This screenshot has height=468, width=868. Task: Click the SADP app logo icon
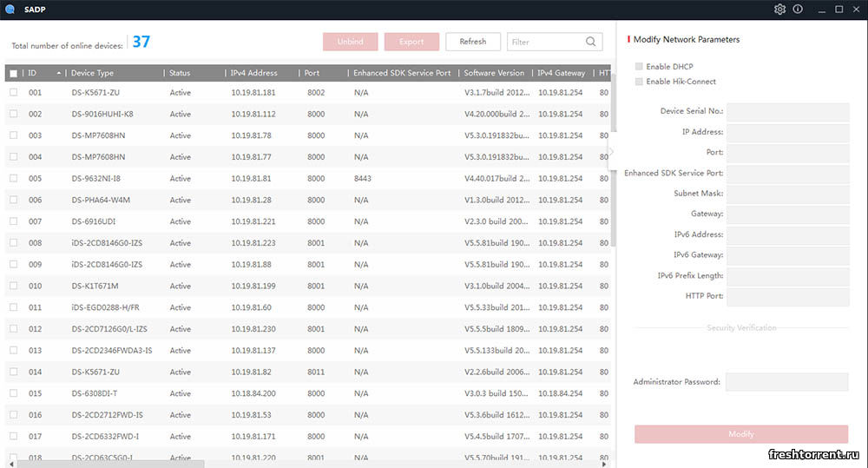(10, 10)
